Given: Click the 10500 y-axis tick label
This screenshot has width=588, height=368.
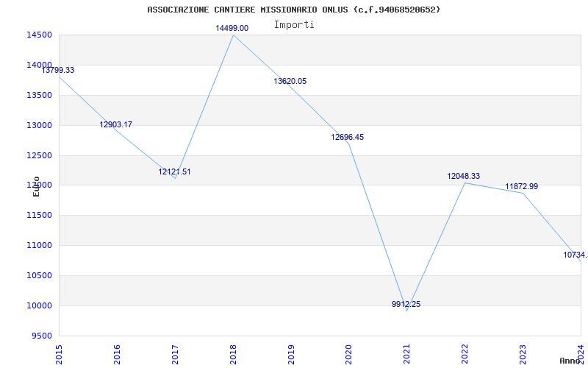Looking at the screenshot, I should (x=39, y=275).
